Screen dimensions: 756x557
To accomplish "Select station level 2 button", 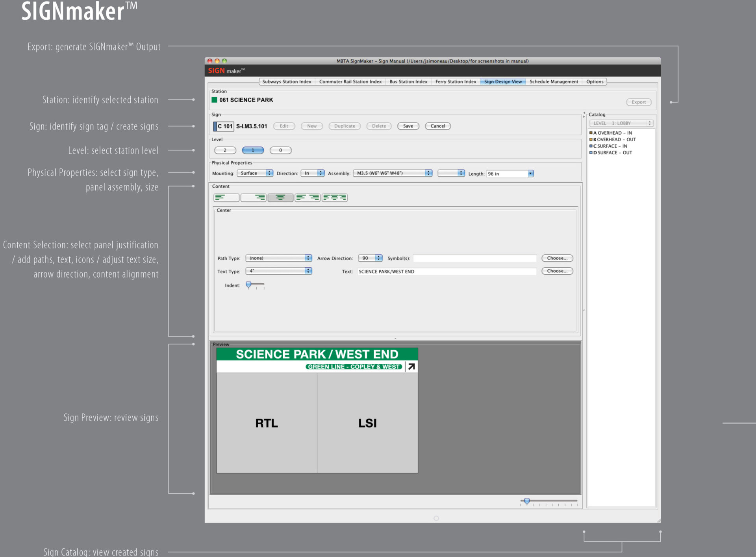I will coord(225,150).
